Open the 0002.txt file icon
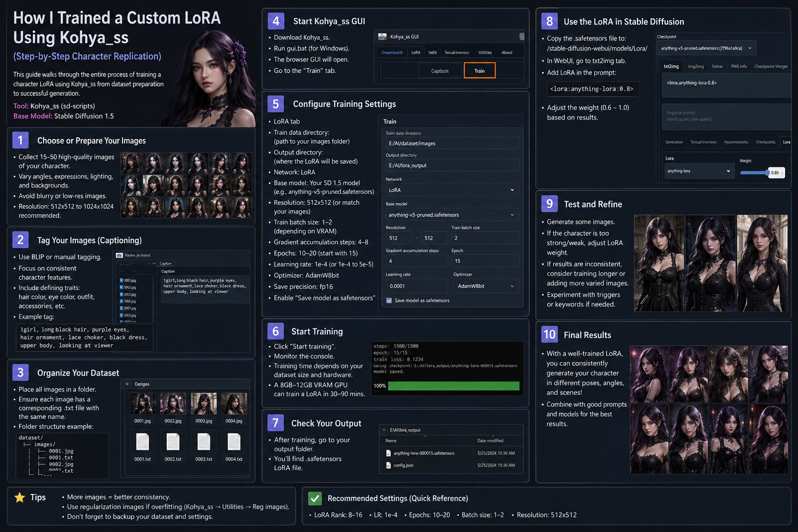 173,442
